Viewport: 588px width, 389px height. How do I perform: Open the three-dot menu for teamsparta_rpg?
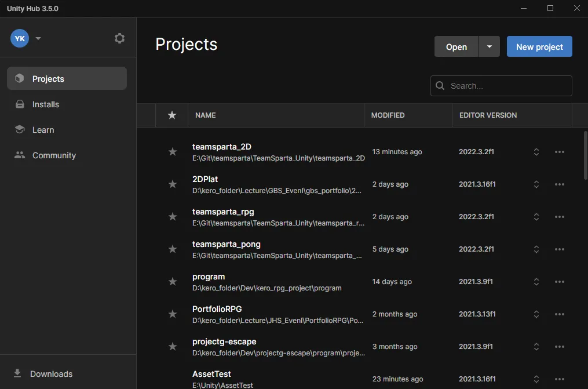(x=560, y=216)
